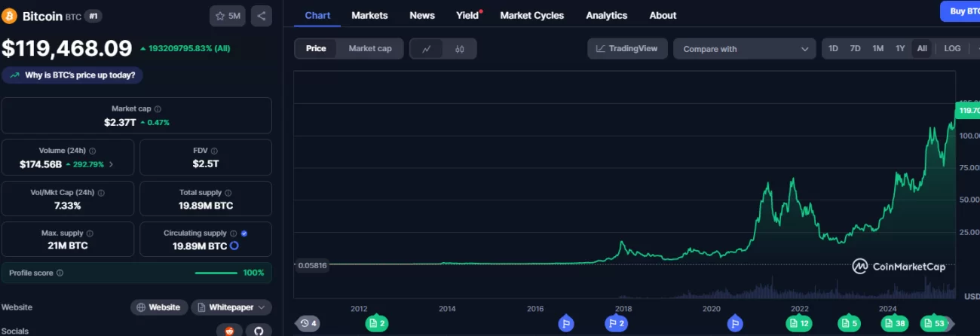
Task: Click the 21M BTC max supply value
Action: [68, 246]
